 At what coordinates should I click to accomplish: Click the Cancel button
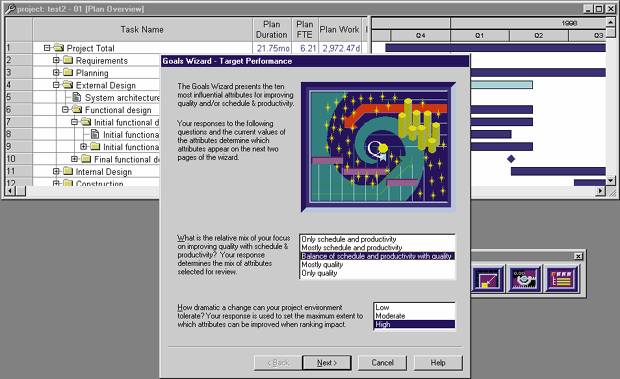click(x=382, y=363)
